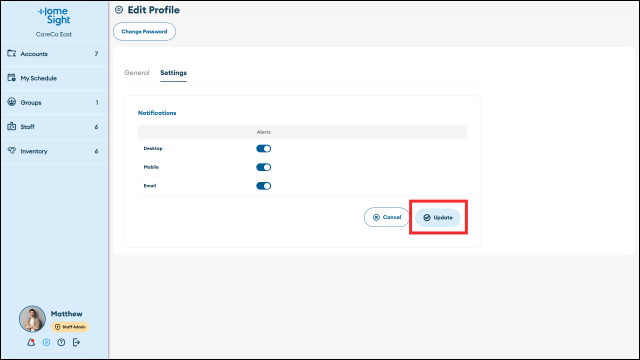Click the logout icon

(x=76, y=342)
